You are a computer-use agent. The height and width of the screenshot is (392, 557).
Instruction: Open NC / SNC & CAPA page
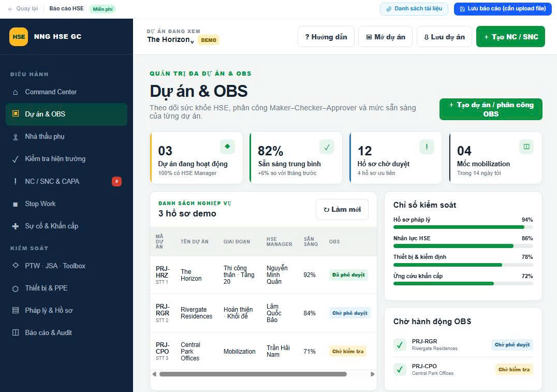pos(66,181)
